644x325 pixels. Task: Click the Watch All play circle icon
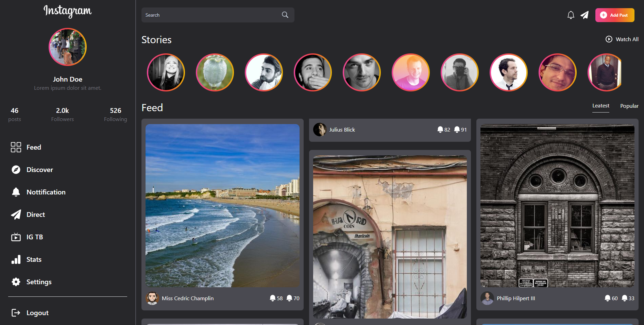tap(609, 39)
